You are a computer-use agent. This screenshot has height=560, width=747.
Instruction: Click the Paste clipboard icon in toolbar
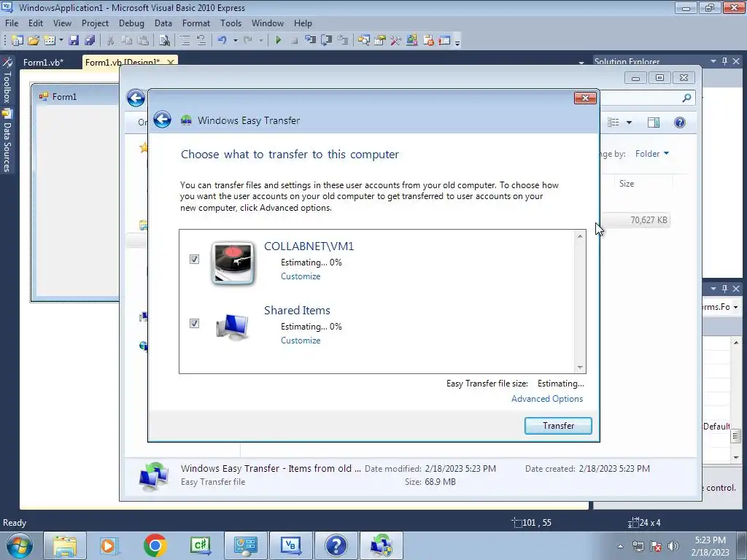(x=142, y=41)
